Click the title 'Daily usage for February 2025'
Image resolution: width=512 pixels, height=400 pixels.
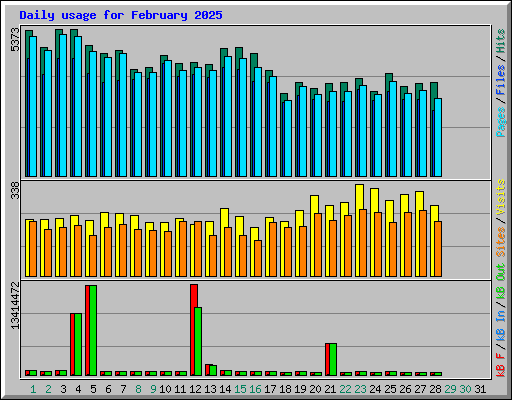pos(121,15)
